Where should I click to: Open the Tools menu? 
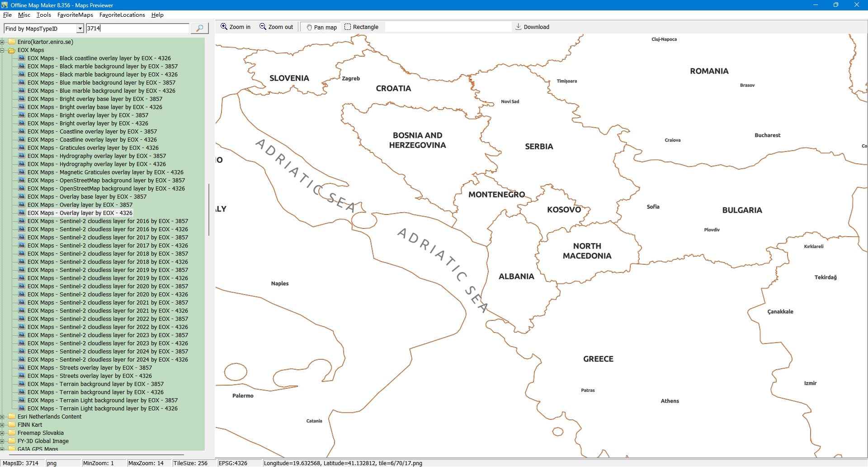click(44, 15)
